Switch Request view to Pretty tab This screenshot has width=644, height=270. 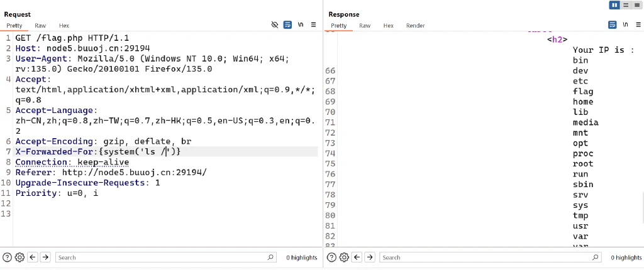[x=14, y=26]
